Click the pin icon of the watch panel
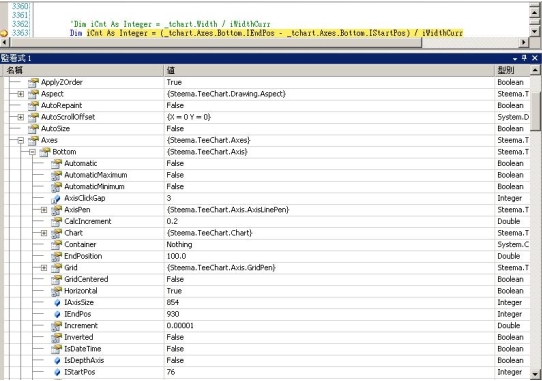 coord(524,58)
